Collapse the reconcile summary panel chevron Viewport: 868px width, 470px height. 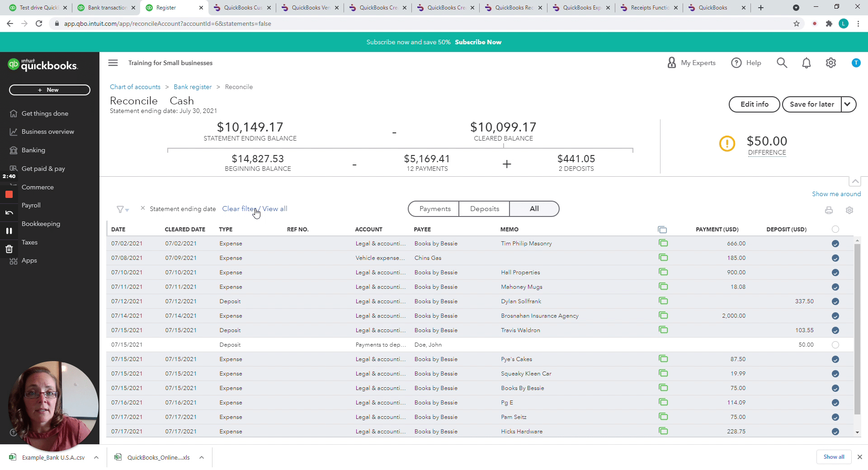coord(854,182)
